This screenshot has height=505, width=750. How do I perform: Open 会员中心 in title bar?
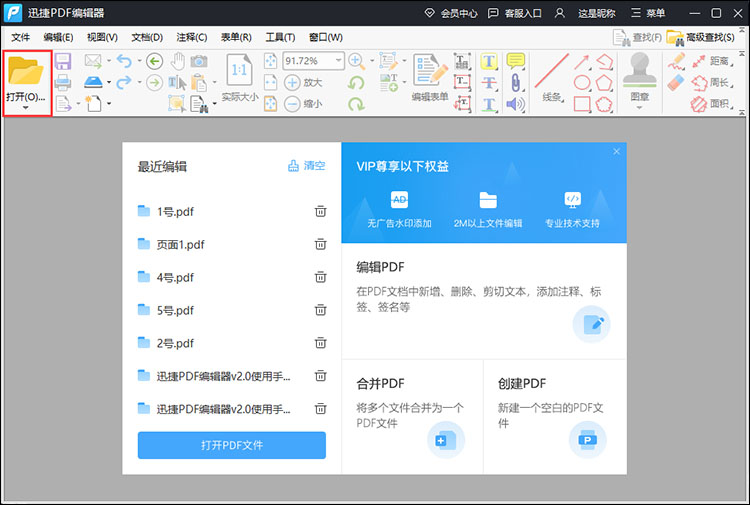click(x=451, y=13)
